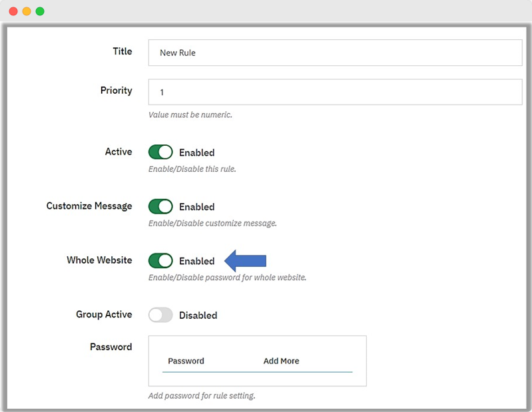
Task: Disable the Active rule toggle
Action: (x=160, y=152)
